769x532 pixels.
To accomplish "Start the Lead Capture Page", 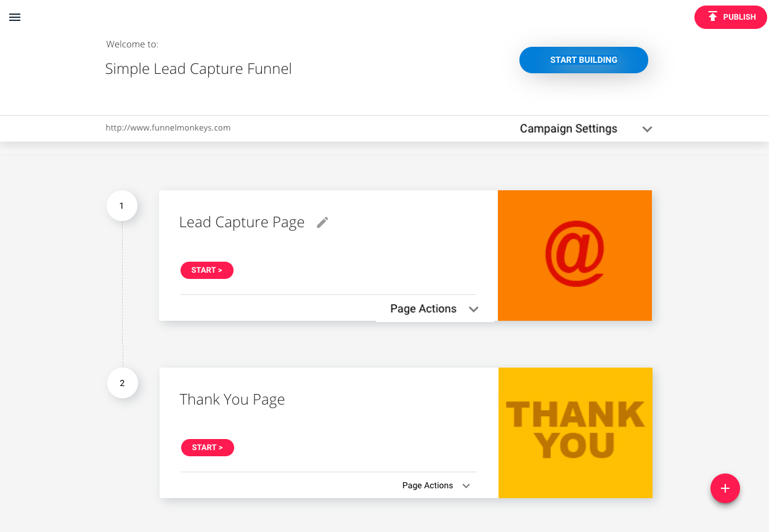I will click(x=207, y=270).
